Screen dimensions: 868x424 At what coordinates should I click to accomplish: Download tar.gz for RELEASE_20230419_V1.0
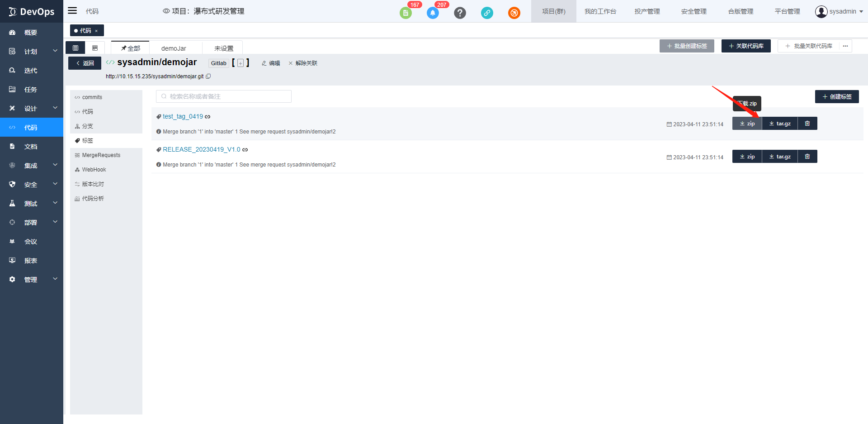pos(780,157)
